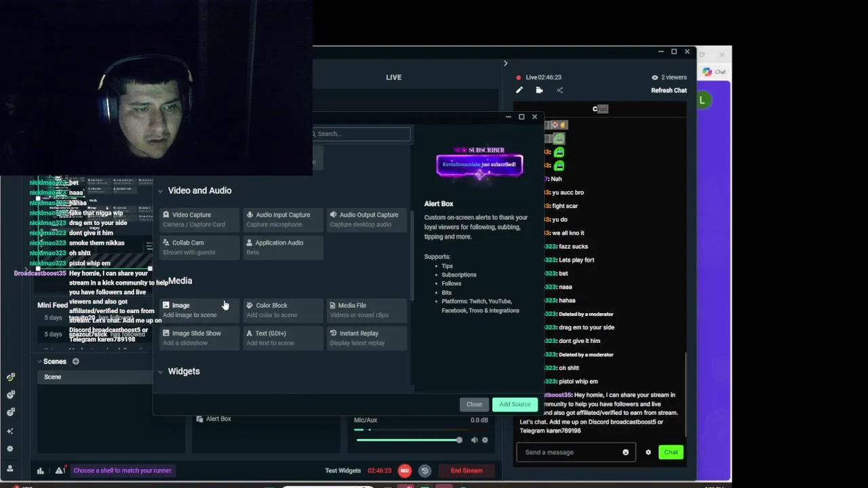The image size is (868, 488).
Task: Adjust the Mic/Aux volume slider
Action: (x=409, y=440)
